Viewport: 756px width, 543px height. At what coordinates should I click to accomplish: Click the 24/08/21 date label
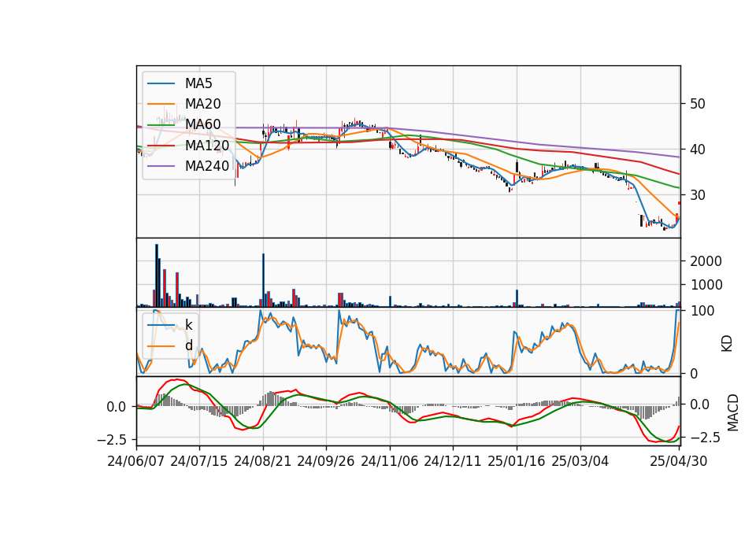pos(262,461)
